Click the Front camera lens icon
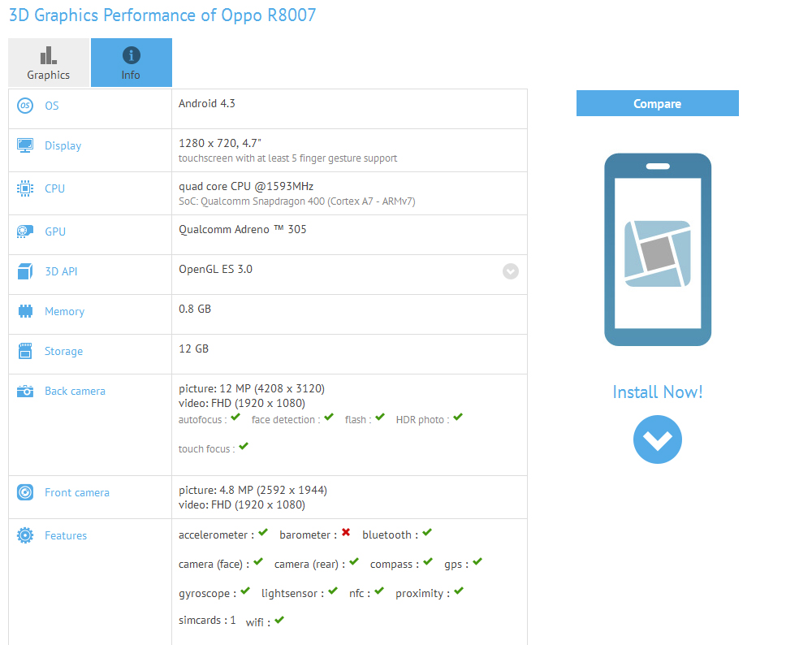Image resolution: width=812 pixels, height=645 pixels. point(25,492)
